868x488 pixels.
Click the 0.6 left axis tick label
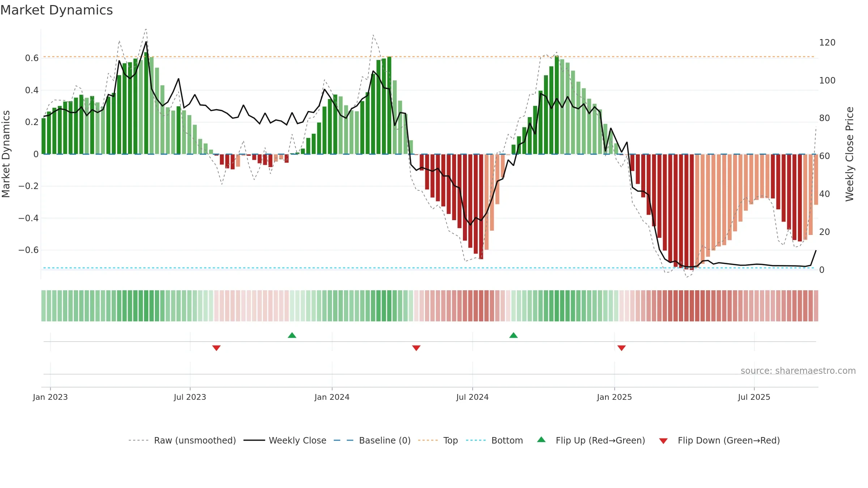32,58
